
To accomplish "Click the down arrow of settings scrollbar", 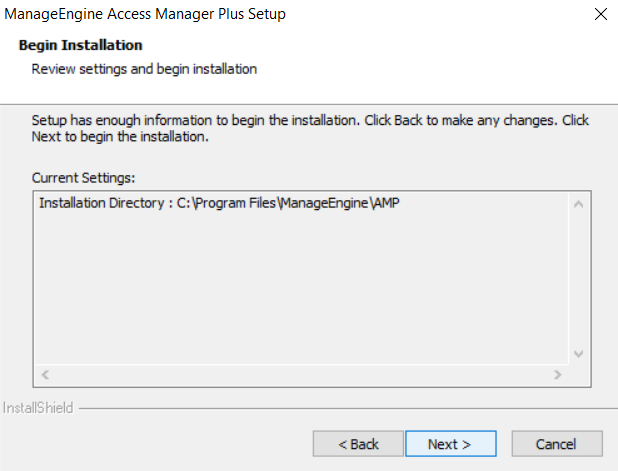I will [x=577, y=354].
